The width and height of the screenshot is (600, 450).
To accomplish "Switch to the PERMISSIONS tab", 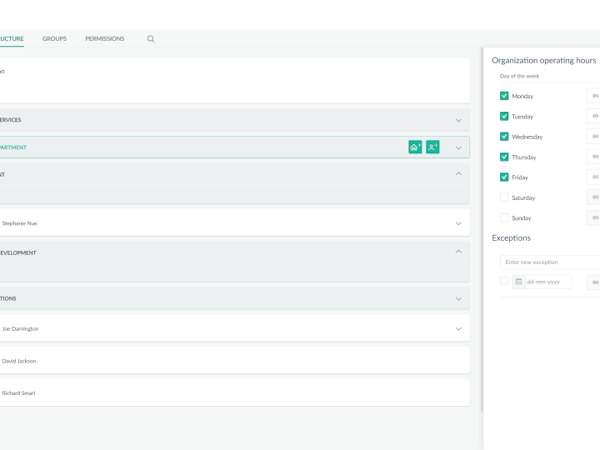I will tap(104, 39).
